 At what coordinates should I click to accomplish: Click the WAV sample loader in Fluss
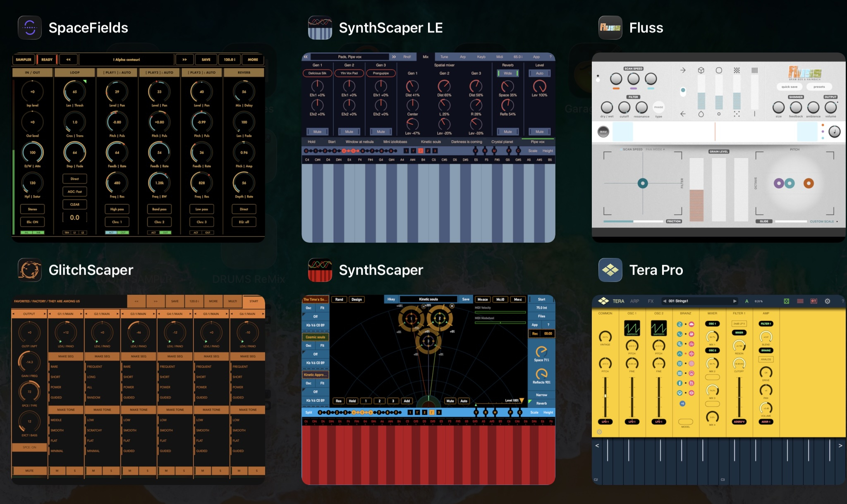[604, 131]
